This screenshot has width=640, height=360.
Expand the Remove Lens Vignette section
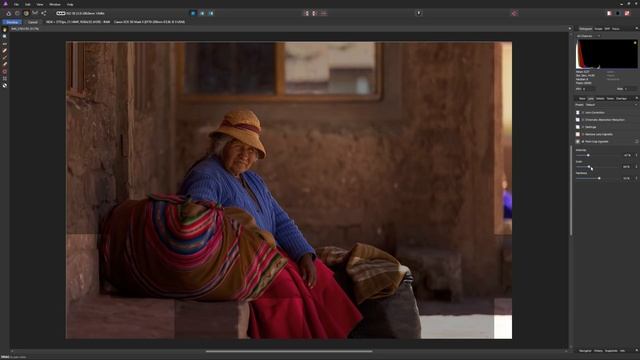click(583, 134)
